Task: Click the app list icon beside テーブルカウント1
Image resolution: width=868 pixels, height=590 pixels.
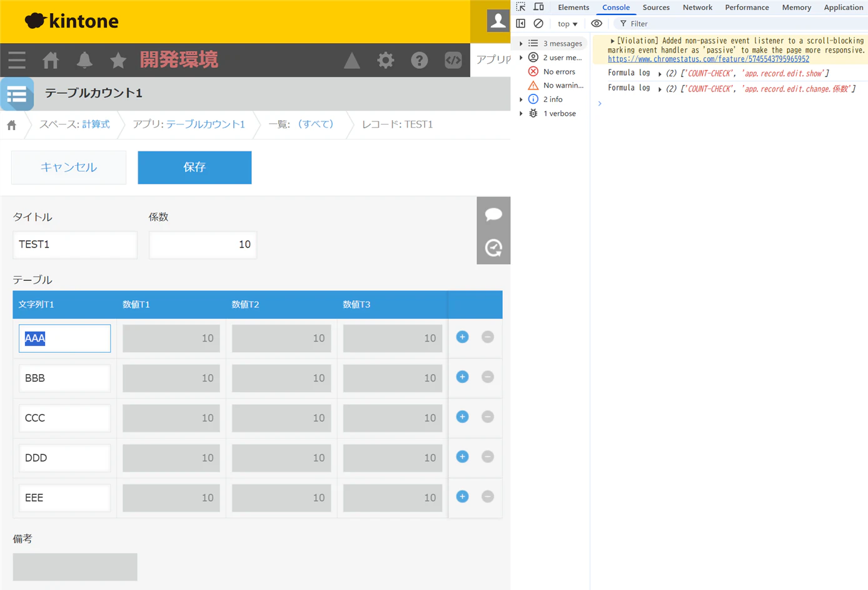Action: (x=17, y=94)
